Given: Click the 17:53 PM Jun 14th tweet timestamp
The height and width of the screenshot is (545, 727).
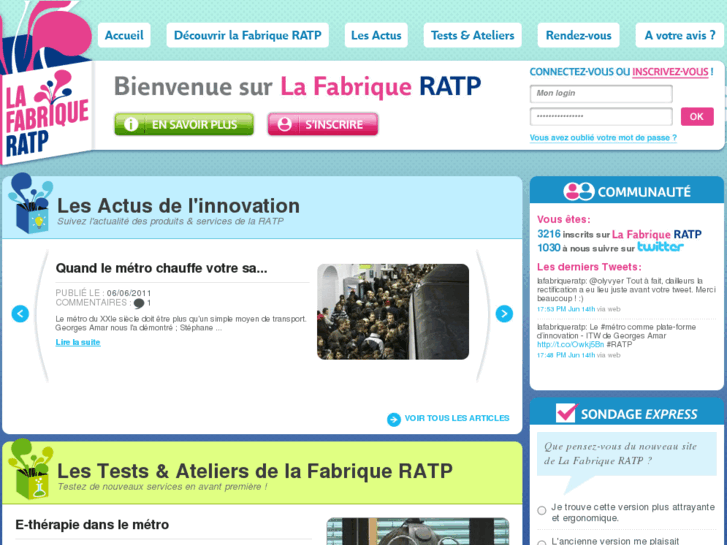Looking at the screenshot, I should click(x=566, y=309).
